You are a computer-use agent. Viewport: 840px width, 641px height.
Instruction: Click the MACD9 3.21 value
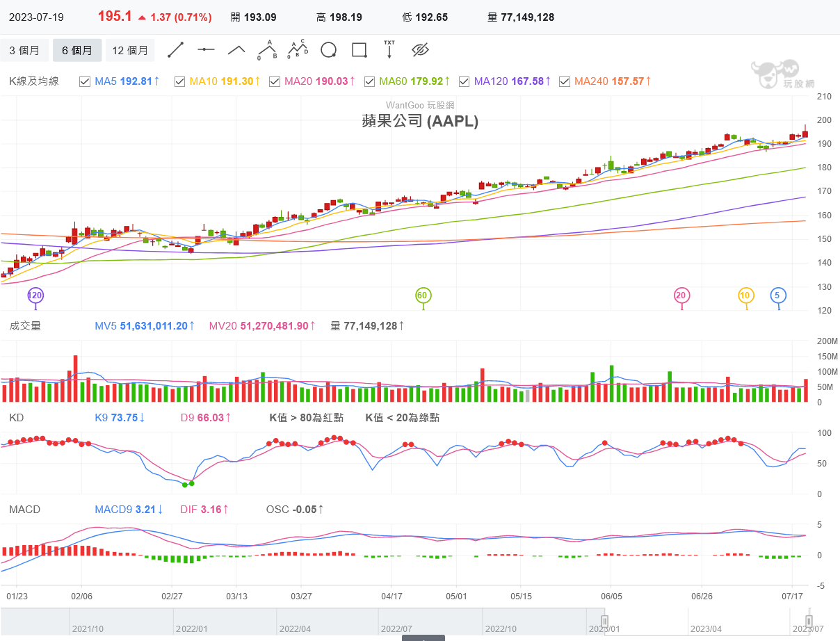click(129, 510)
